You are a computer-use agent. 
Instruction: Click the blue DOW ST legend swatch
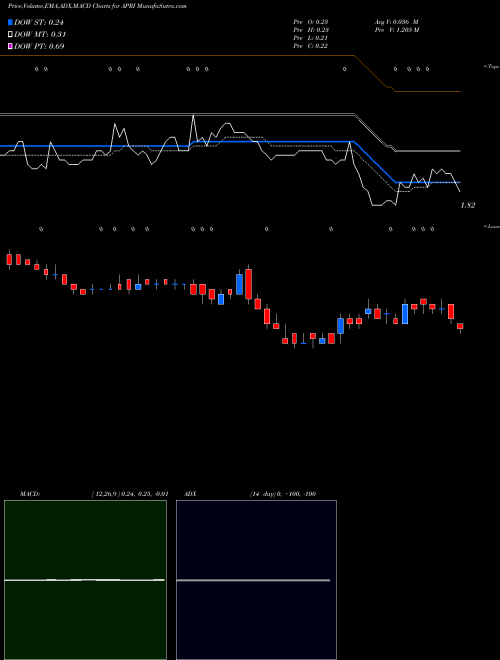point(10,22)
